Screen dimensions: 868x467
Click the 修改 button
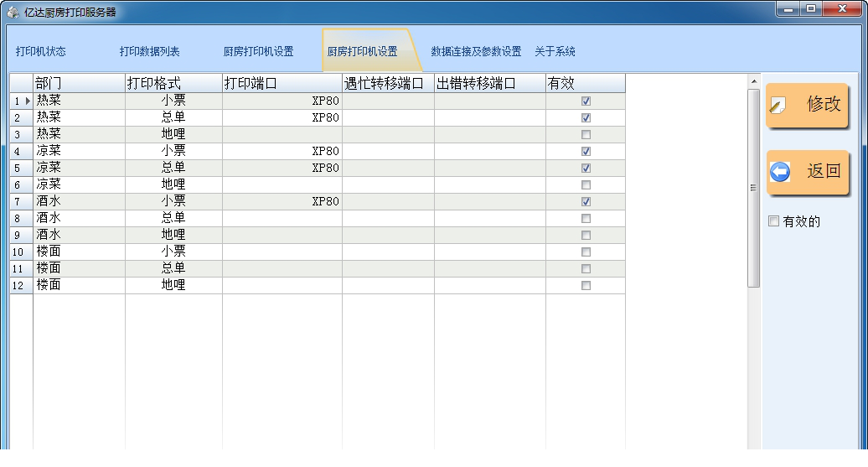click(807, 106)
